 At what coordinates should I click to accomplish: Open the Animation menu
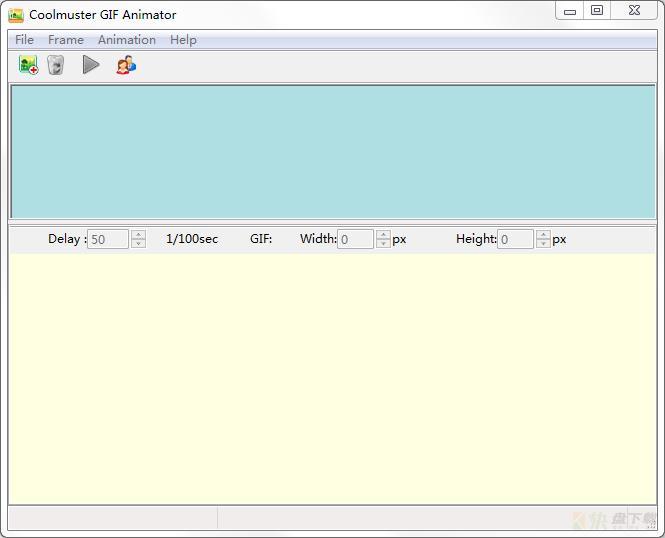[x=127, y=40]
